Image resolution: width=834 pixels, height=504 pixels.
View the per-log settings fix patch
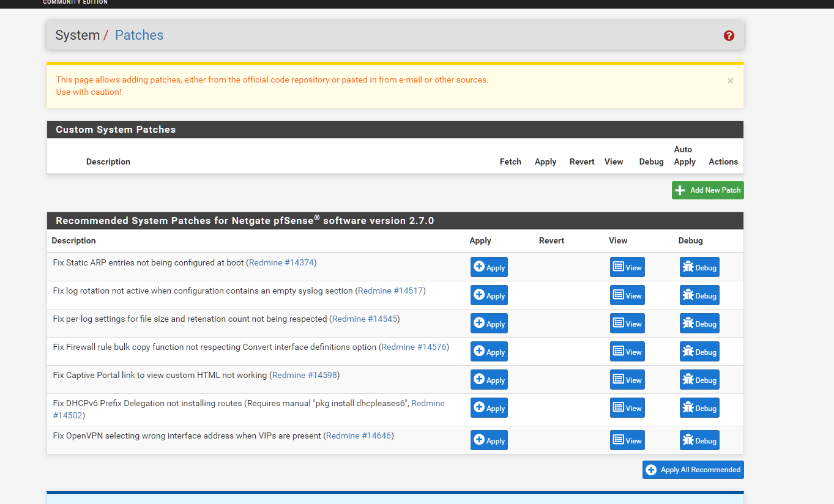point(627,324)
